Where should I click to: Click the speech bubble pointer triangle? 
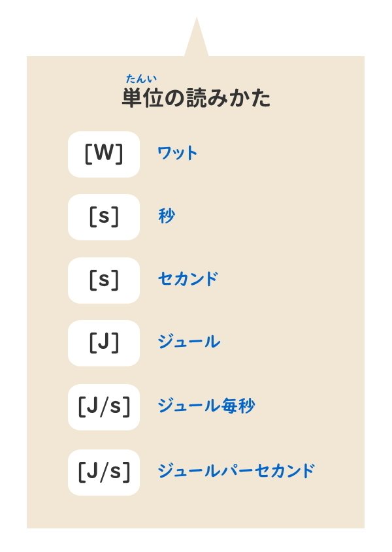(x=197, y=38)
